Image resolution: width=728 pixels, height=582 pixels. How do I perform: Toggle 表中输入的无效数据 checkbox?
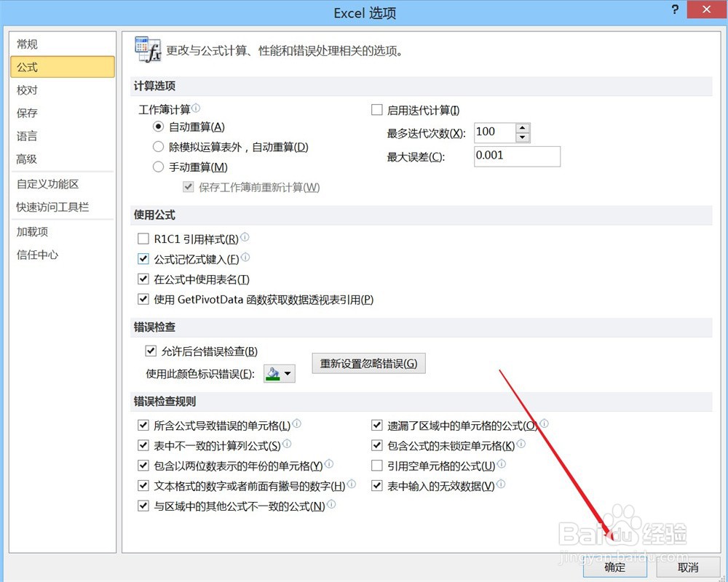377,486
